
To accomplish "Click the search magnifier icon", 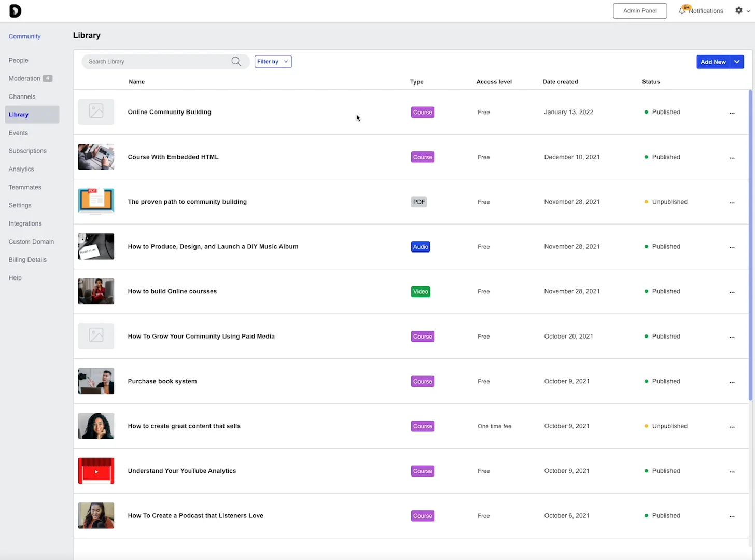I will (236, 62).
